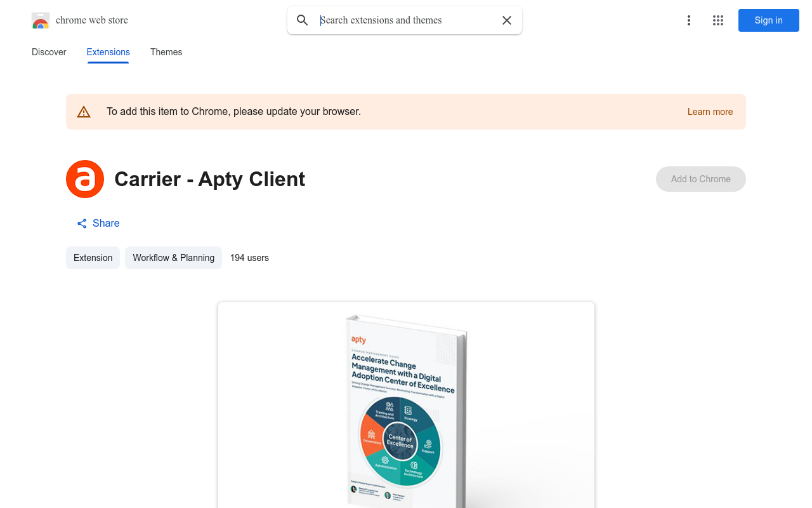The image size is (812, 508).
Task: Select the Extension category chip
Action: point(93,258)
